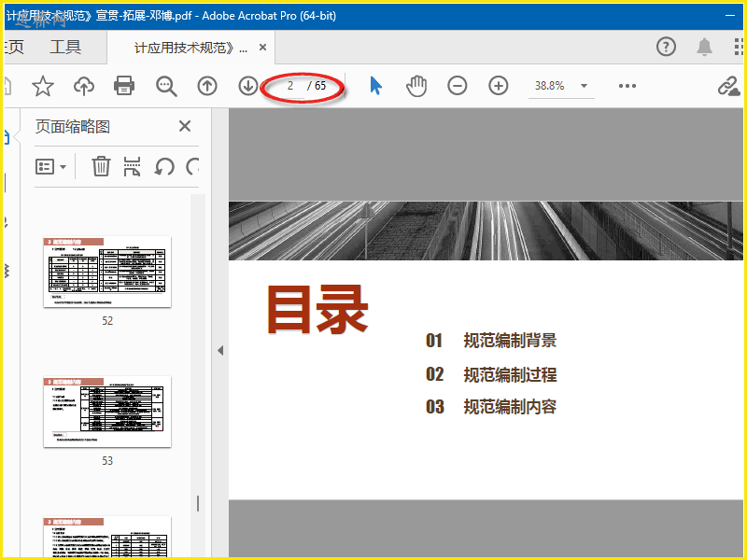Image resolution: width=747 pixels, height=560 pixels.
Task: Switch to the Home tab
Action: (x=13, y=48)
